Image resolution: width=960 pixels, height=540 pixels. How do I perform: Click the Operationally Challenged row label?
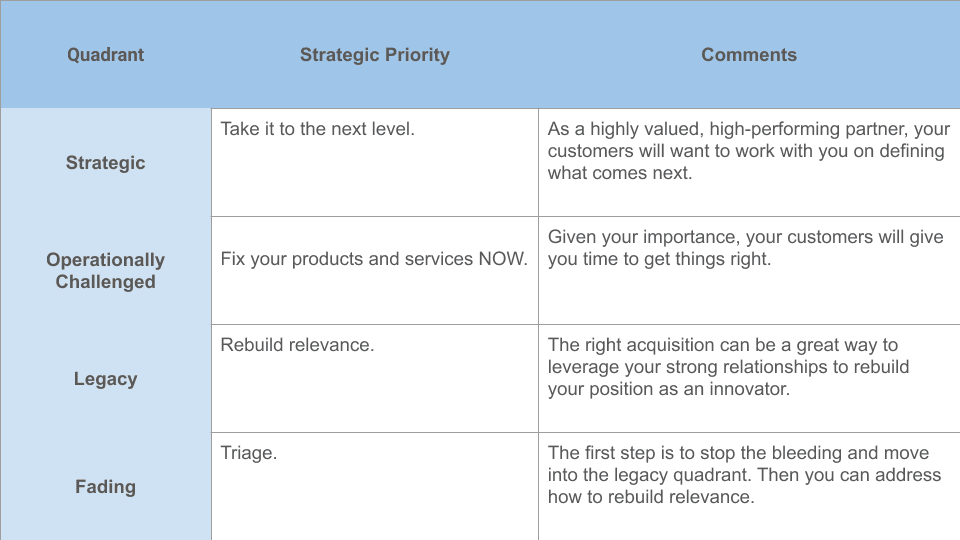click(105, 271)
